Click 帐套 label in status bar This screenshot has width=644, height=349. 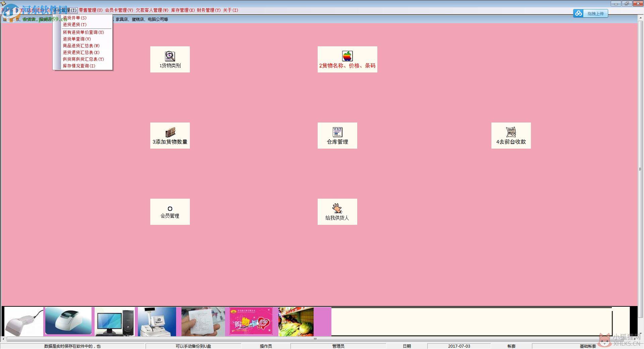click(511, 346)
